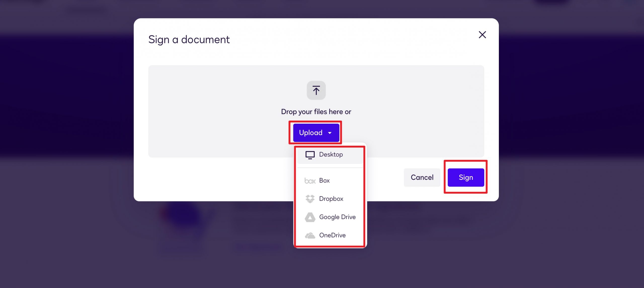Choose Desktop as upload source
Image resolution: width=644 pixels, height=288 pixels.
[x=330, y=154]
